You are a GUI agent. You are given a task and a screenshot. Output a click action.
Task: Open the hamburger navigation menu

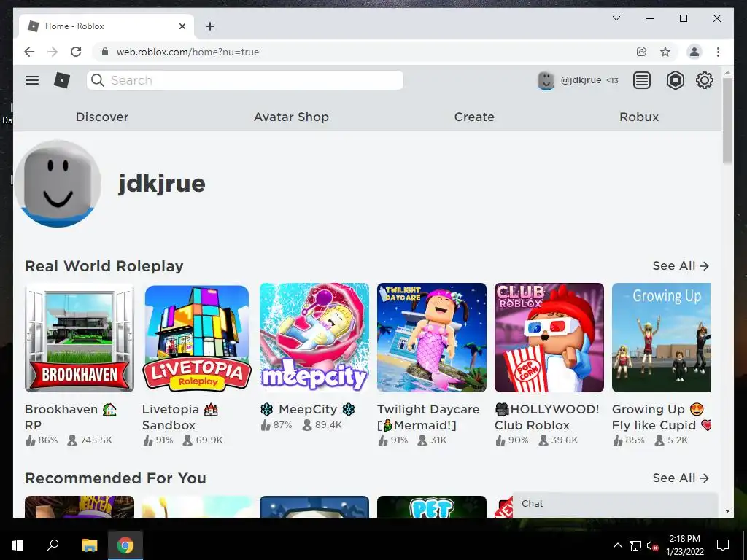(32, 80)
